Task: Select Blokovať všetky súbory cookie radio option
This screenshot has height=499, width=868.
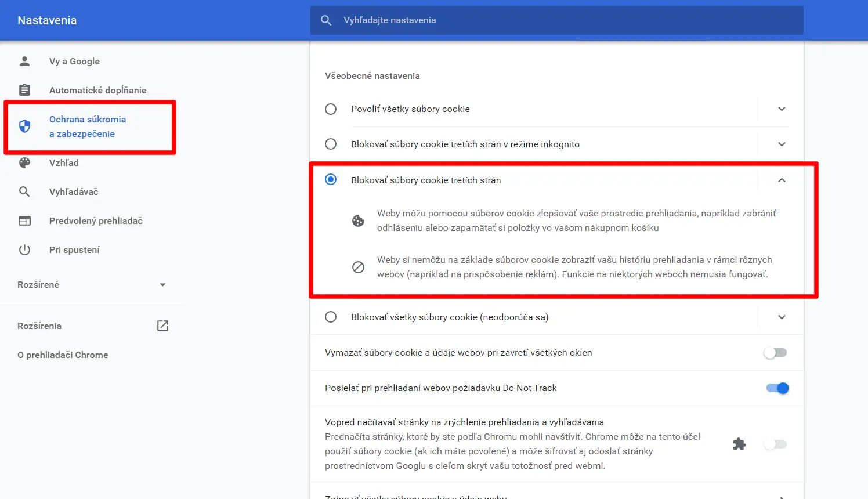Action: coord(331,317)
